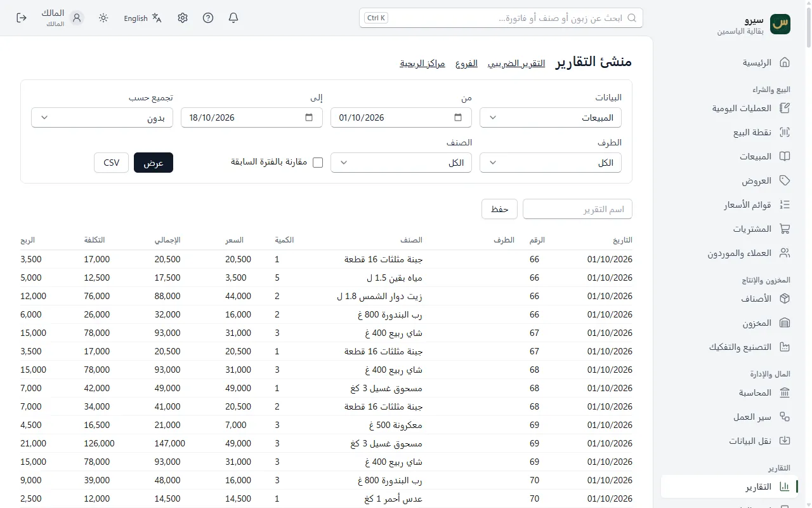The image size is (812, 508).
Task: Open المخزون warehouse icon
Action: tap(785, 323)
